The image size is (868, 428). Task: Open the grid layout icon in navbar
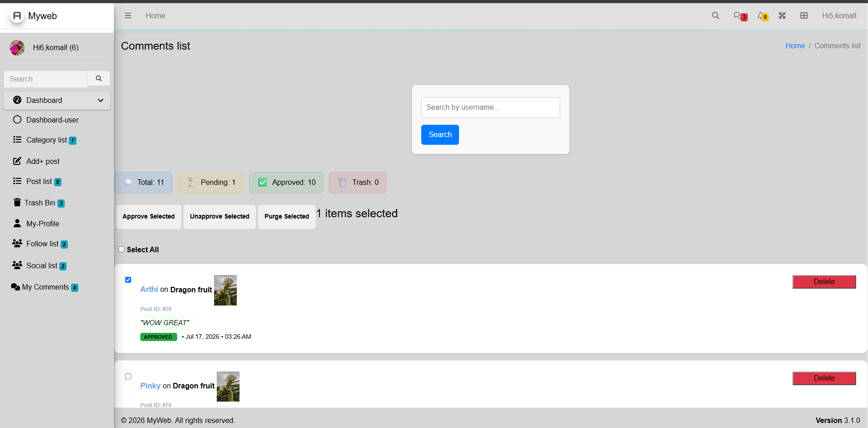coord(804,15)
